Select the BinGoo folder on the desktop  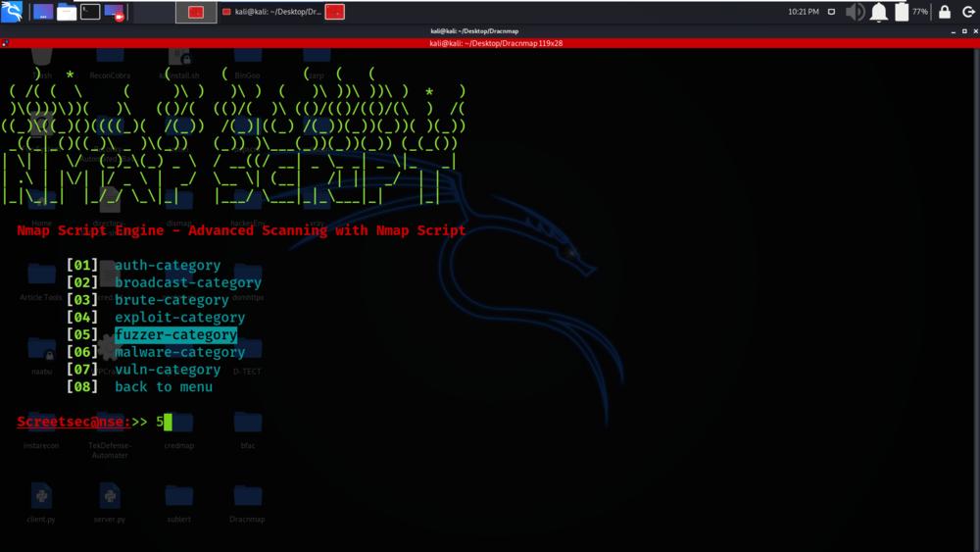pos(248,63)
